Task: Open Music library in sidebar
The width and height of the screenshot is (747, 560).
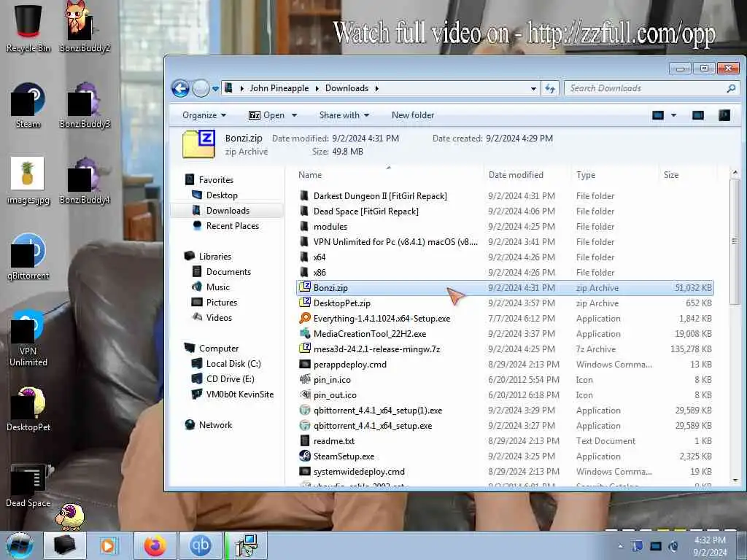Action: (x=217, y=287)
